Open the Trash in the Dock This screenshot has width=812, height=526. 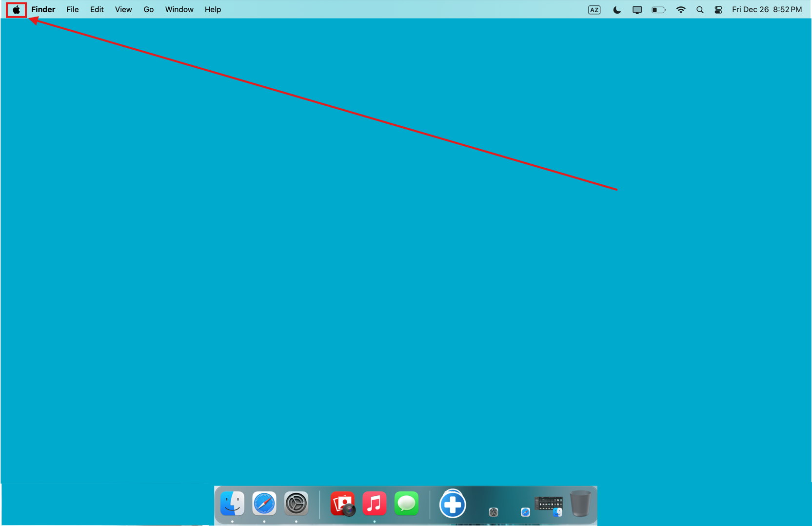pos(580,504)
